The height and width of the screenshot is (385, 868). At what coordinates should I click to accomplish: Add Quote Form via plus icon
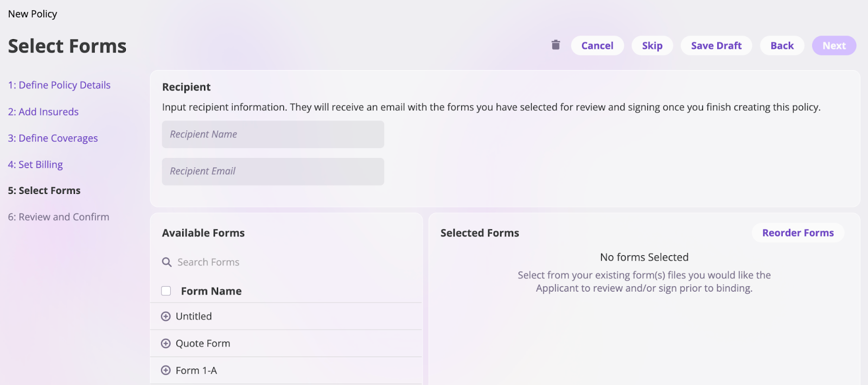tap(166, 344)
